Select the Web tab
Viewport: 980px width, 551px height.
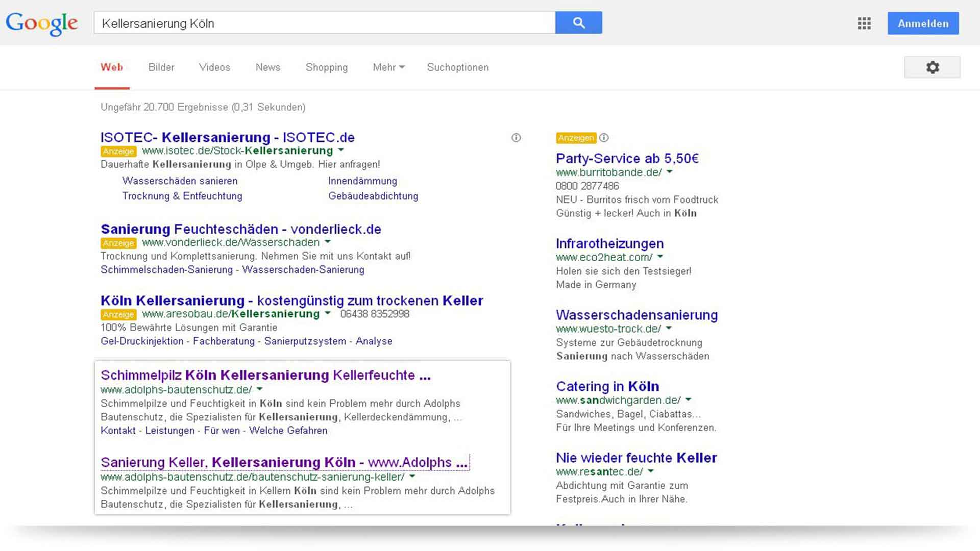coord(112,67)
